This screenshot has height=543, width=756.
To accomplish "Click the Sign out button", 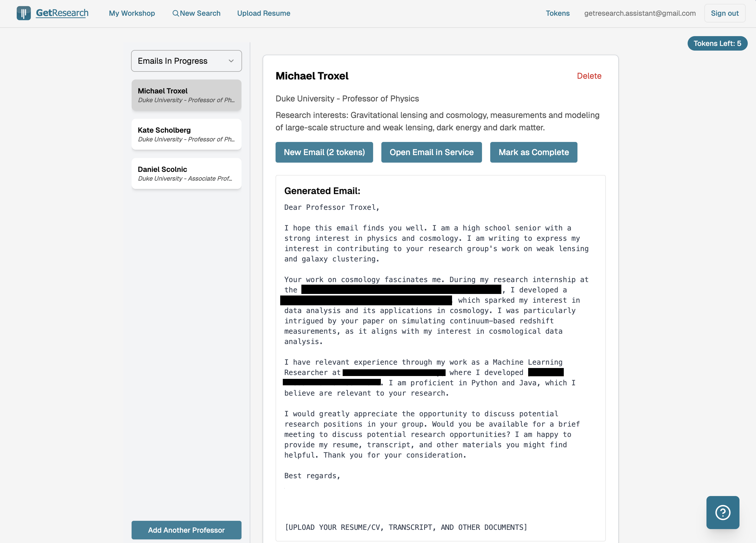I will [724, 13].
